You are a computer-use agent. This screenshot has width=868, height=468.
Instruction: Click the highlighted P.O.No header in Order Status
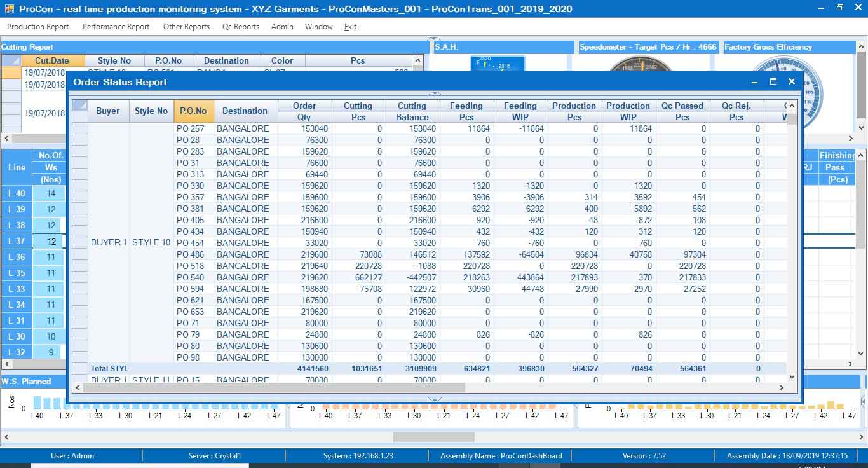[194, 111]
